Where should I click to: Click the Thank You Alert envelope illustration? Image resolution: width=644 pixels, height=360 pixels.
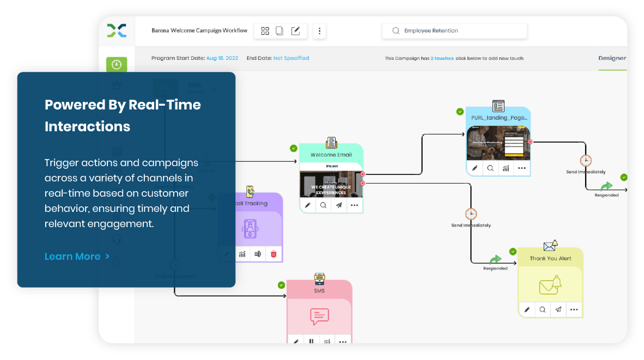pos(550,285)
